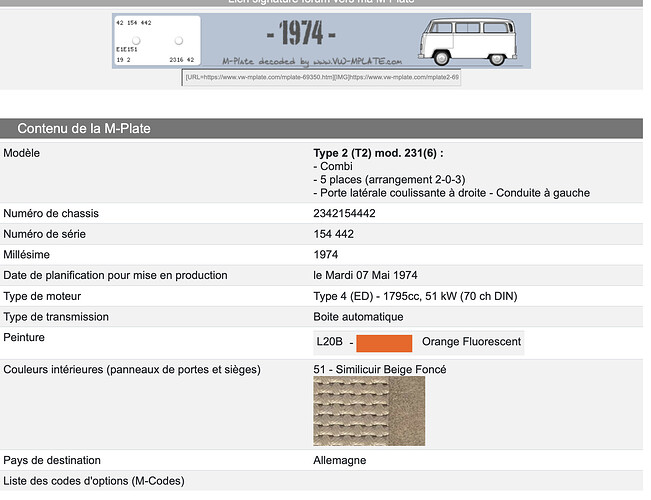Screen dimensions: 651x500
Task: Click the small M-plate card in banner
Action: tap(157, 41)
